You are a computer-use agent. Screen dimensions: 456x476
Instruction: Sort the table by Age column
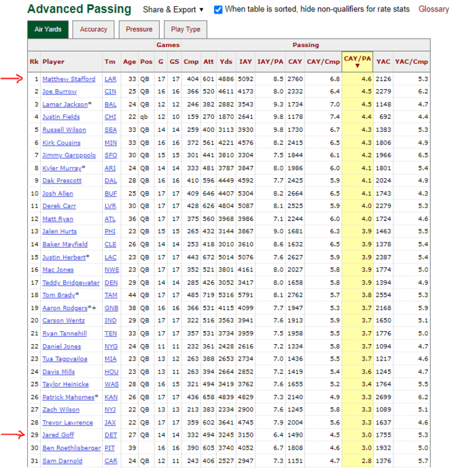click(129, 62)
